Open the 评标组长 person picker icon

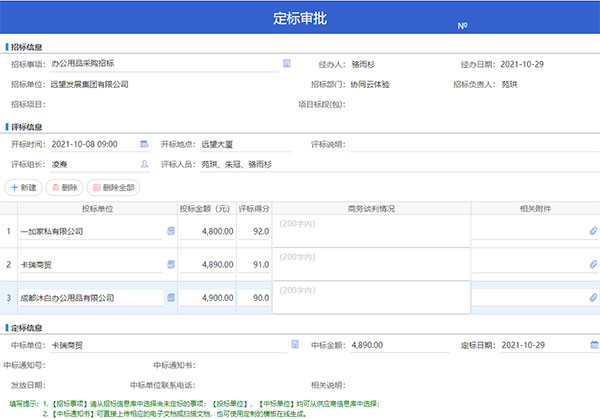coord(144,164)
